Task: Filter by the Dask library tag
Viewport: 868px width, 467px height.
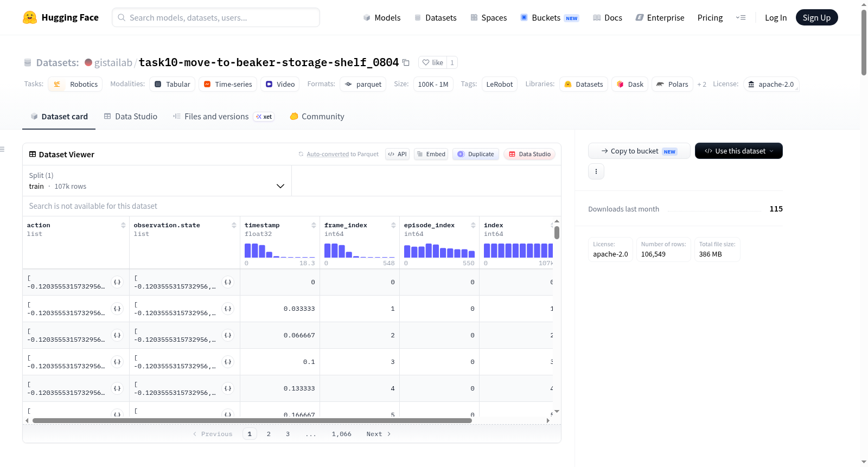Action: tap(630, 84)
